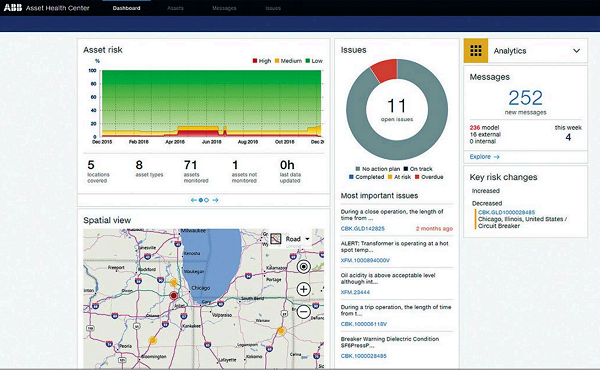This screenshot has width=600, height=370.
Task: Click the 236 model messages line
Action: point(484,127)
